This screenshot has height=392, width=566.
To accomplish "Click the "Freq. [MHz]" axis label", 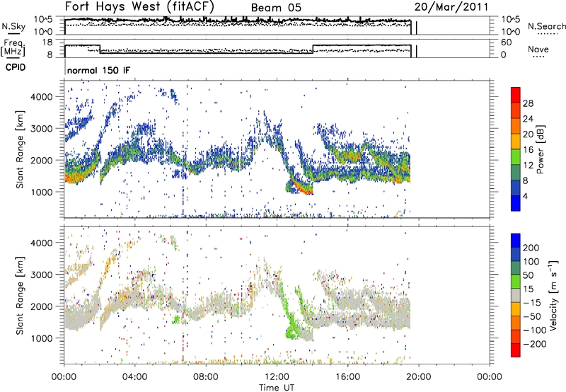I will point(13,48).
